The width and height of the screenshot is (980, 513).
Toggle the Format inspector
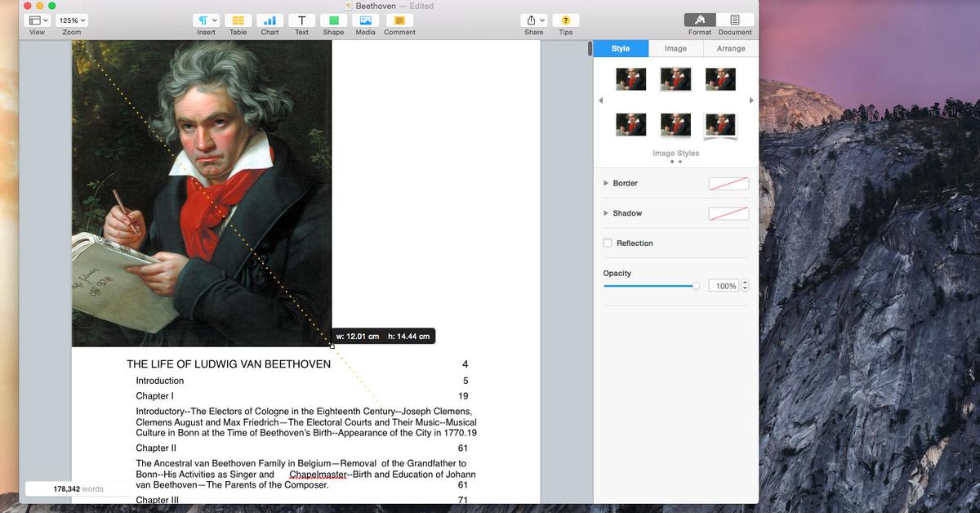pyautogui.click(x=700, y=20)
